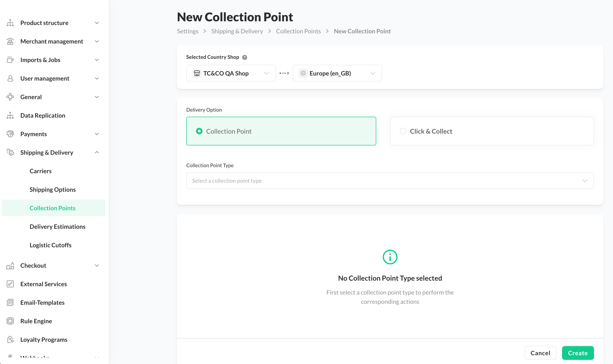This screenshot has height=364, width=613.
Task: Open Delivery Estimations in sidebar
Action: point(57,227)
